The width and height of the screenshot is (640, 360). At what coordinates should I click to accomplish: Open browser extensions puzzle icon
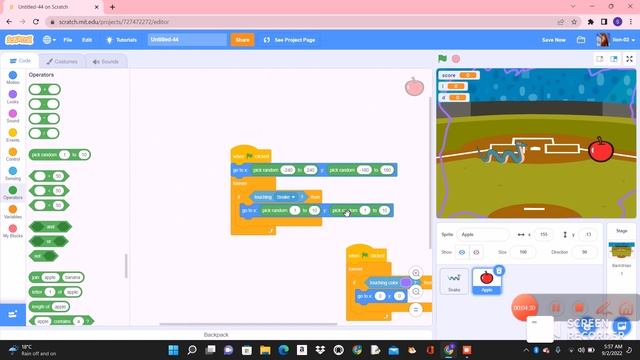591,22
